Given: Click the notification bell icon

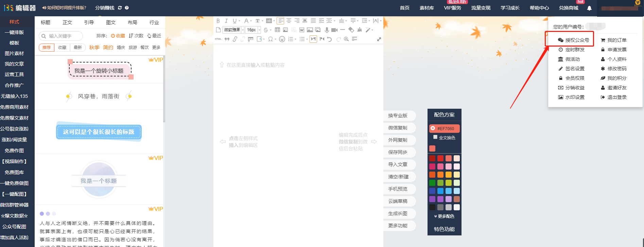Looking at the screenshot, I should [589, 8].
